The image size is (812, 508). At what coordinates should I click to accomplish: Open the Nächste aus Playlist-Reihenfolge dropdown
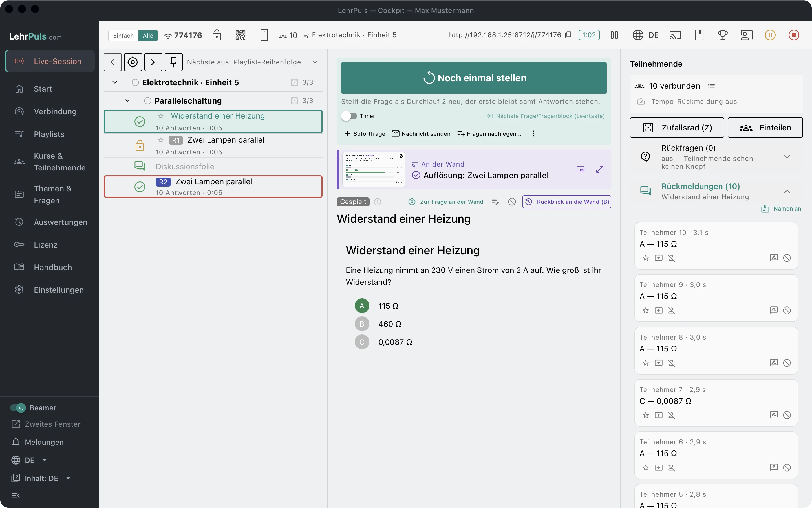click(252, 62)
